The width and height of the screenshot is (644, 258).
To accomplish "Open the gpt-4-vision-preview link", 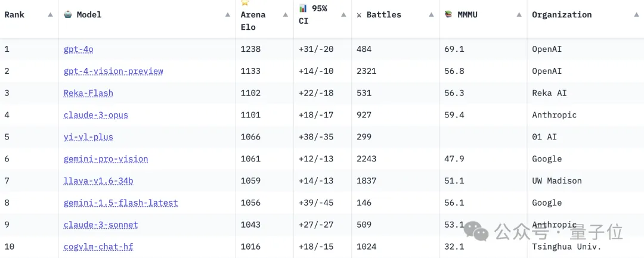I will (113, 71).
